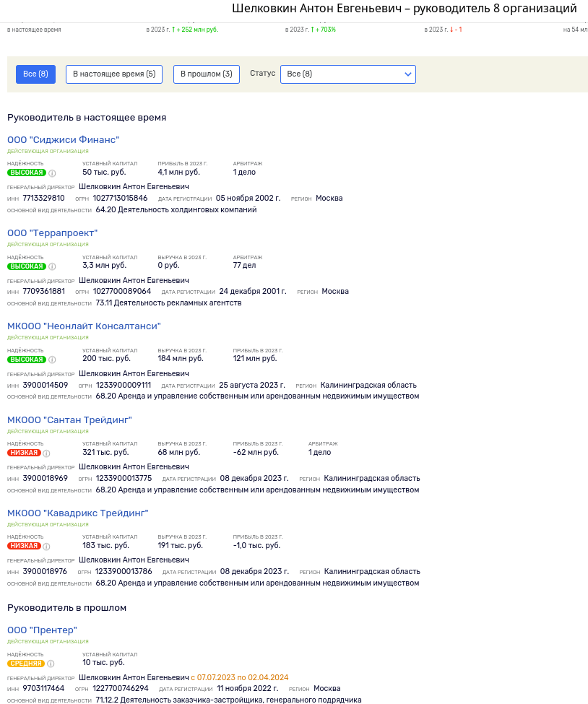Click registration date "25 августа 2023 г."
Screen dimensions: 588x704
tap(252, 385)
